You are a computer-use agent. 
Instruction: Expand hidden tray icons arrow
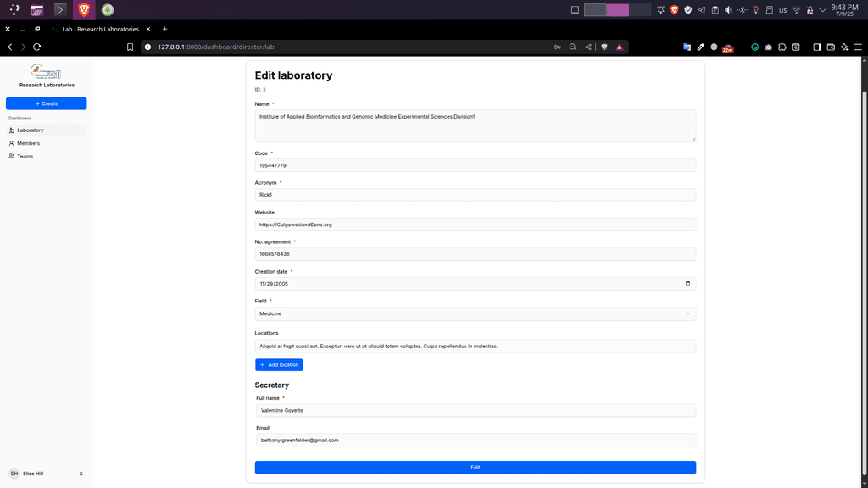[x=822, y=10]
